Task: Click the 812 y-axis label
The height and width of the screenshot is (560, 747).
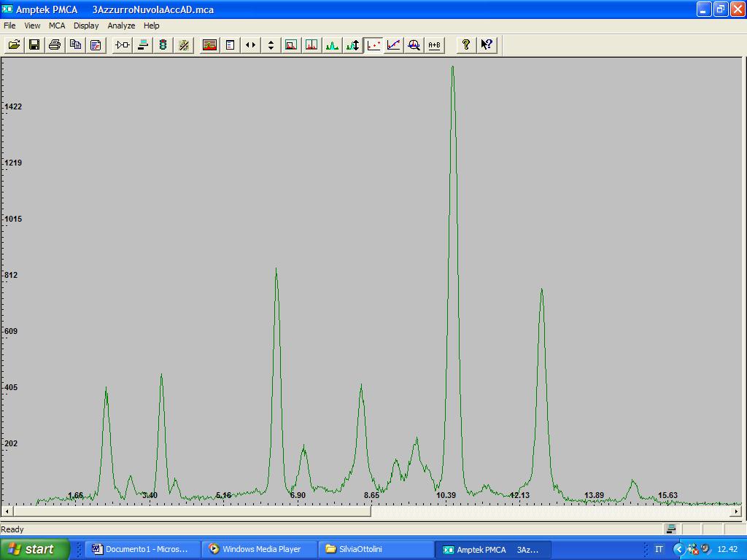Action: point(11,275)
